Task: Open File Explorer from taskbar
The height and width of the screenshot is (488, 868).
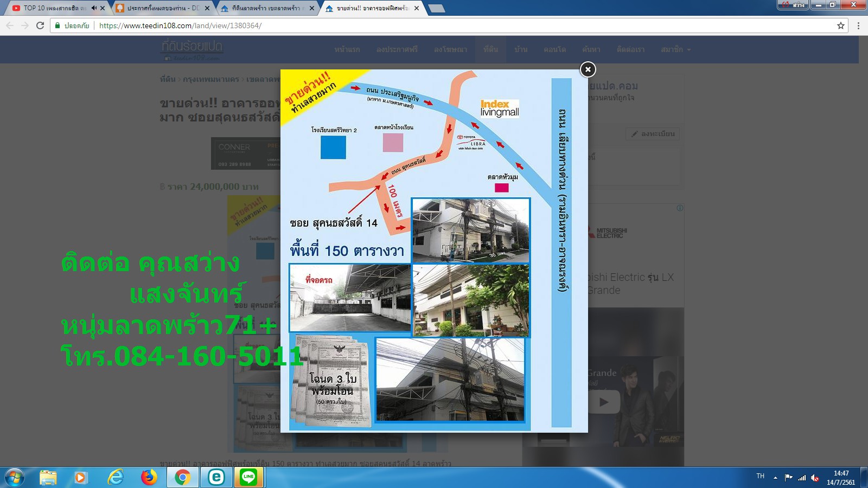Action: pos(48,478)
